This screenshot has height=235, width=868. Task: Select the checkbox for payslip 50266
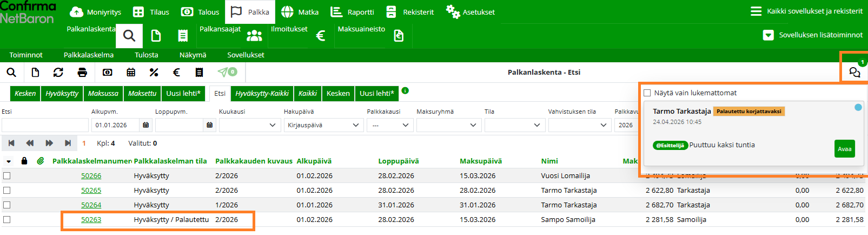point(7,175)
